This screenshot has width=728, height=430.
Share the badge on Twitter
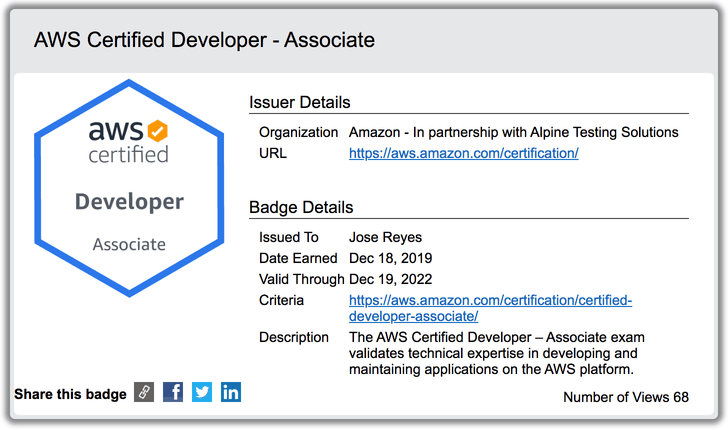(x=202, y=392)
